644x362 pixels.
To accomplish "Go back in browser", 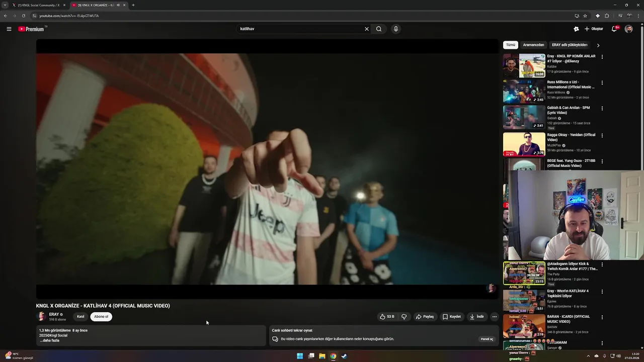I will [x=6, y=16].
